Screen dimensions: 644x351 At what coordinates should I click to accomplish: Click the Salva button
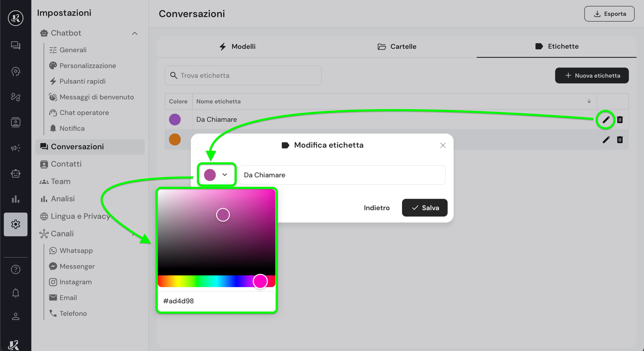425,208
